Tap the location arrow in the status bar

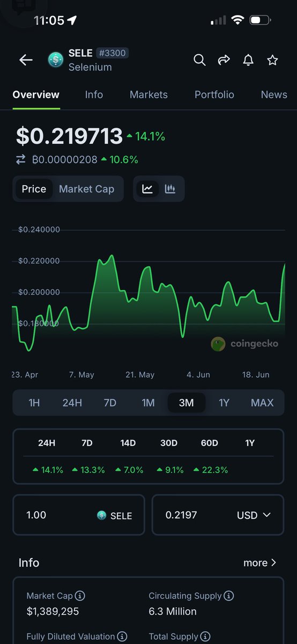coord(72,20)
